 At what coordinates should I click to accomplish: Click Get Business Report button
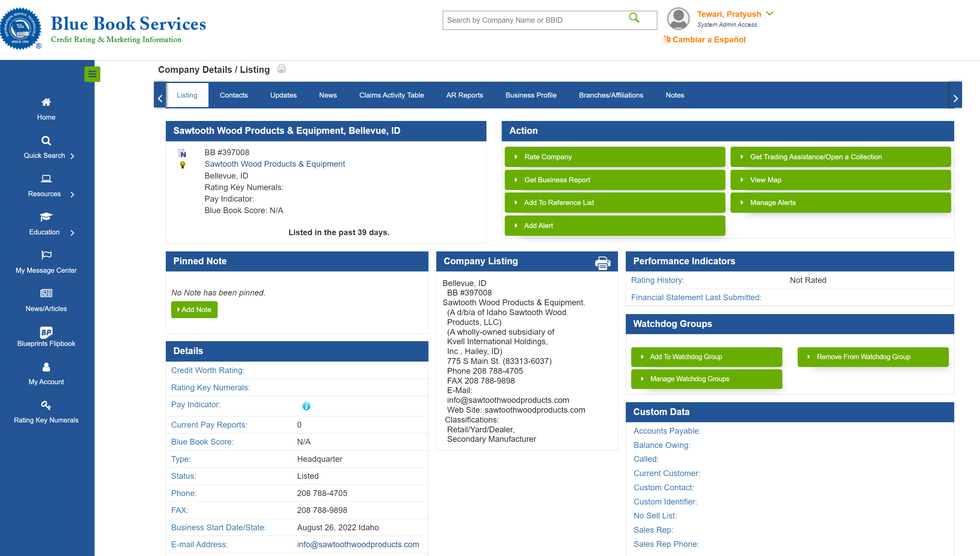pyautogui.click(x=615, y=180)
